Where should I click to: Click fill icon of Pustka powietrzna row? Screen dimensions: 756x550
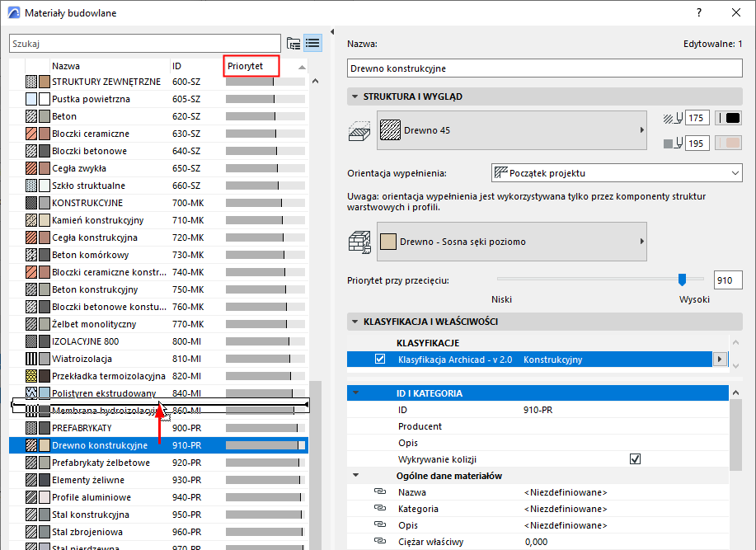click(31, 99)
